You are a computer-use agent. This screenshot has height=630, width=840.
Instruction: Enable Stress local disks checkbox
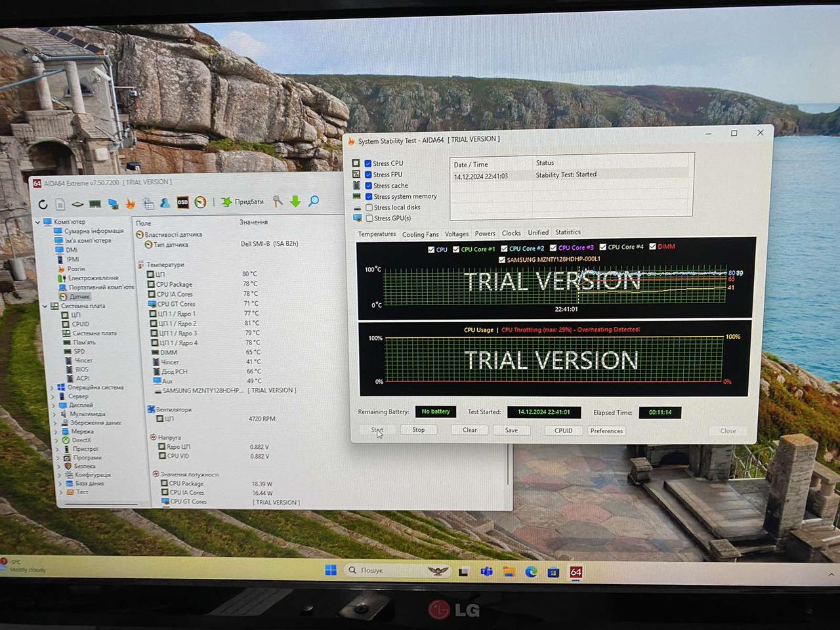(369, 207)
